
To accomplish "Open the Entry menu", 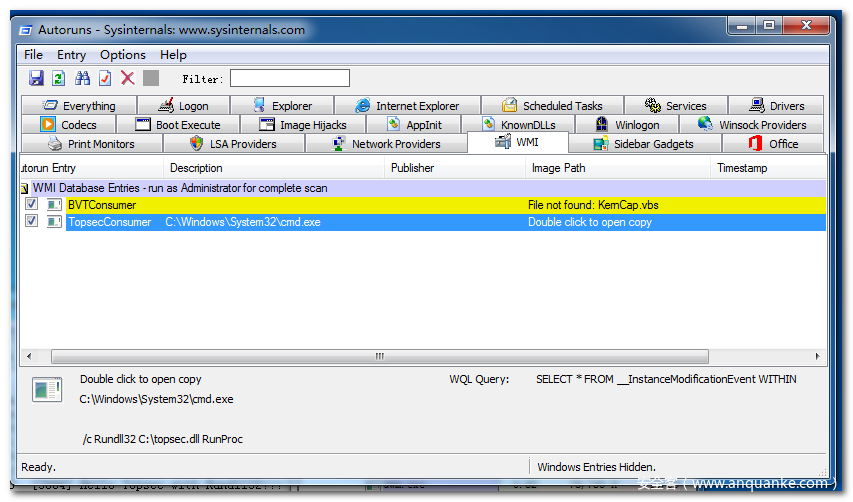I will tap(71, 55).
